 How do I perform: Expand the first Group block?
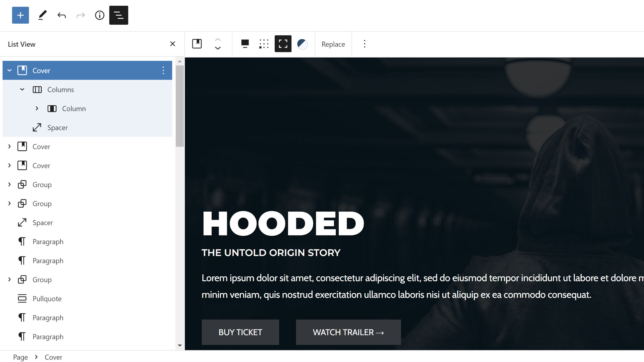(x=9, y=184)
